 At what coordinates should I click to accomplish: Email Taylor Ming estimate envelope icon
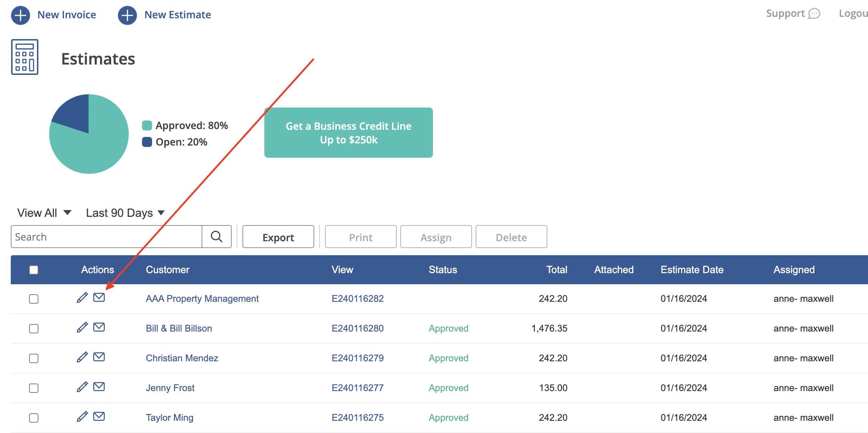[x=99, y=417]
